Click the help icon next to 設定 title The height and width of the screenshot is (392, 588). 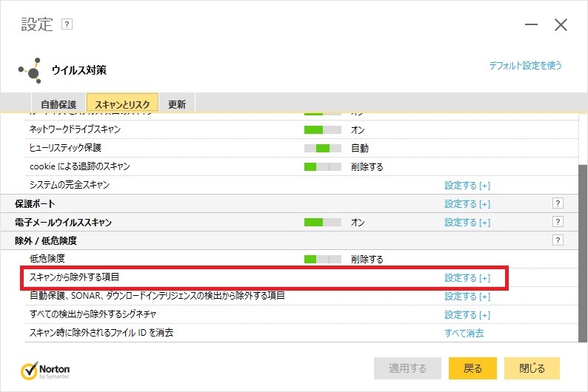point(67,24)
